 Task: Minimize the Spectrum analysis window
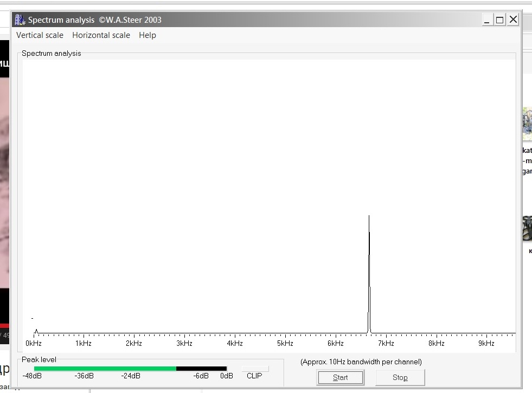(487, 20)
